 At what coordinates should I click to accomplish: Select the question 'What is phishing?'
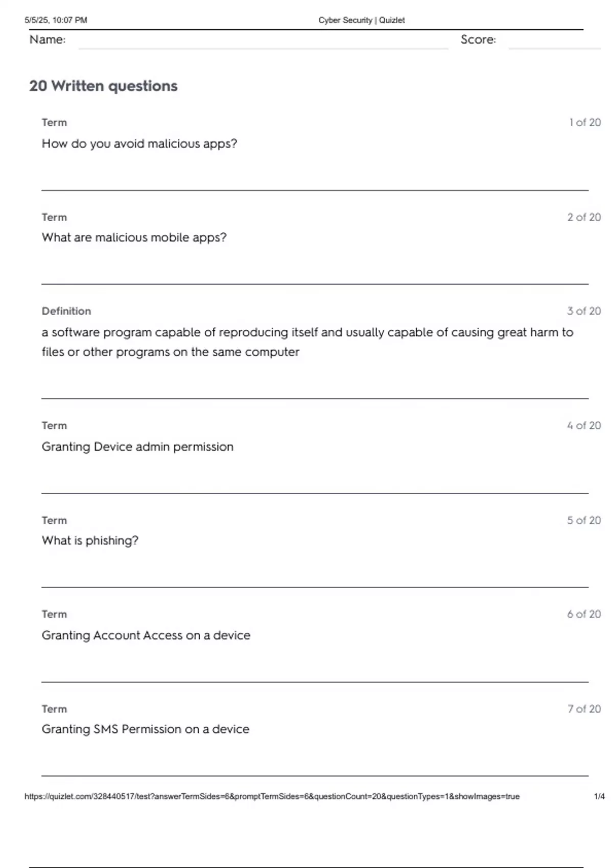tap(90, 541)
